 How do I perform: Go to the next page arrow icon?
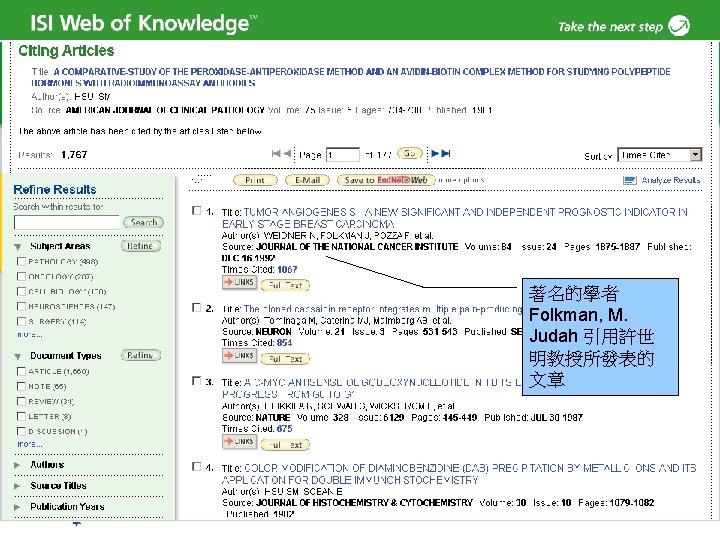pos(435,153)
